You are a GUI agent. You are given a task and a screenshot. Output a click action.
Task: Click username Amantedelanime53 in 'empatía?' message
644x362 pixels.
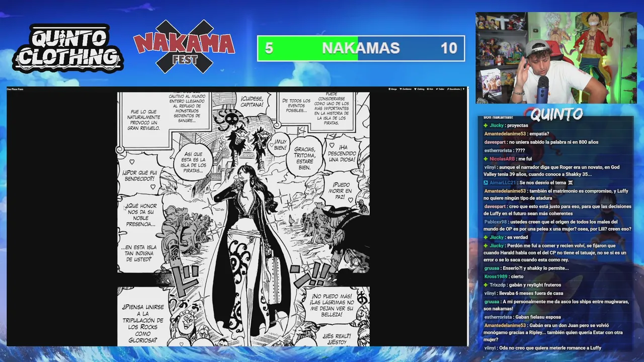point(505,134)
